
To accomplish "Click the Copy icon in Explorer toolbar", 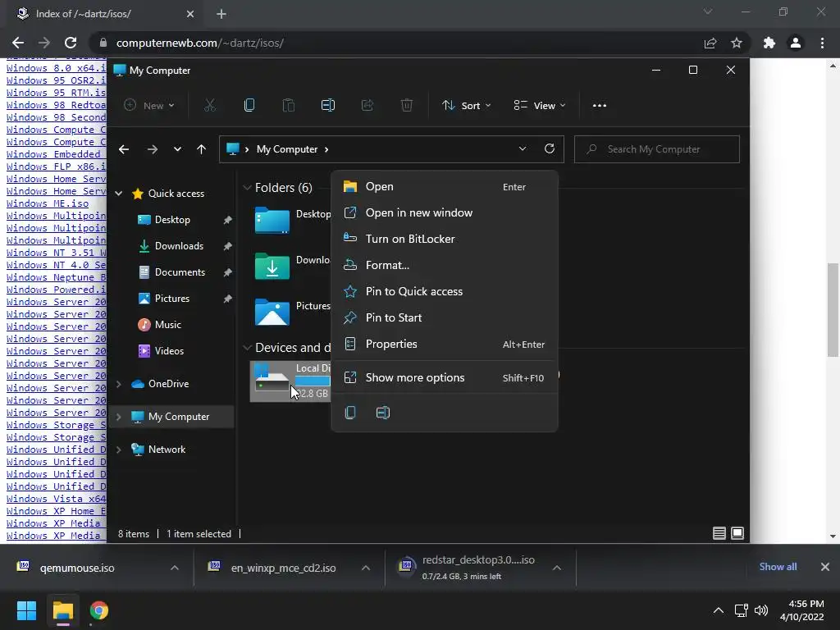I will click(249, 106).
